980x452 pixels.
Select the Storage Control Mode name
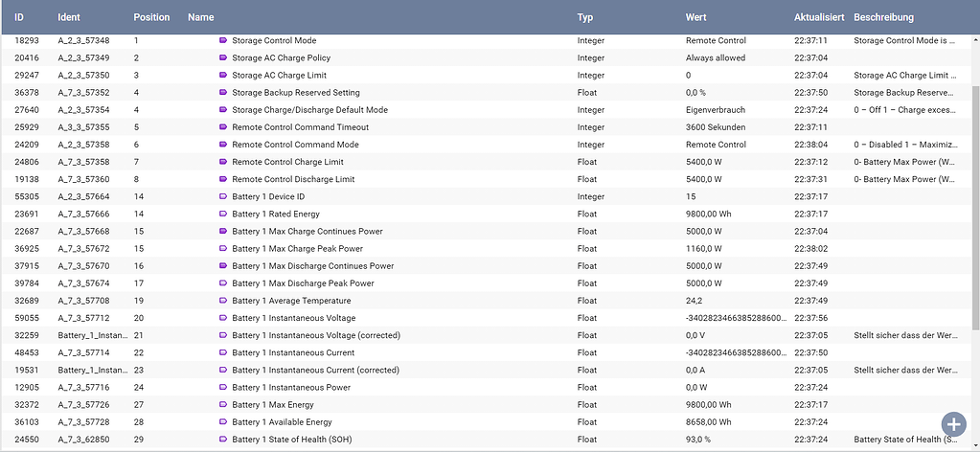click(274, 40)
